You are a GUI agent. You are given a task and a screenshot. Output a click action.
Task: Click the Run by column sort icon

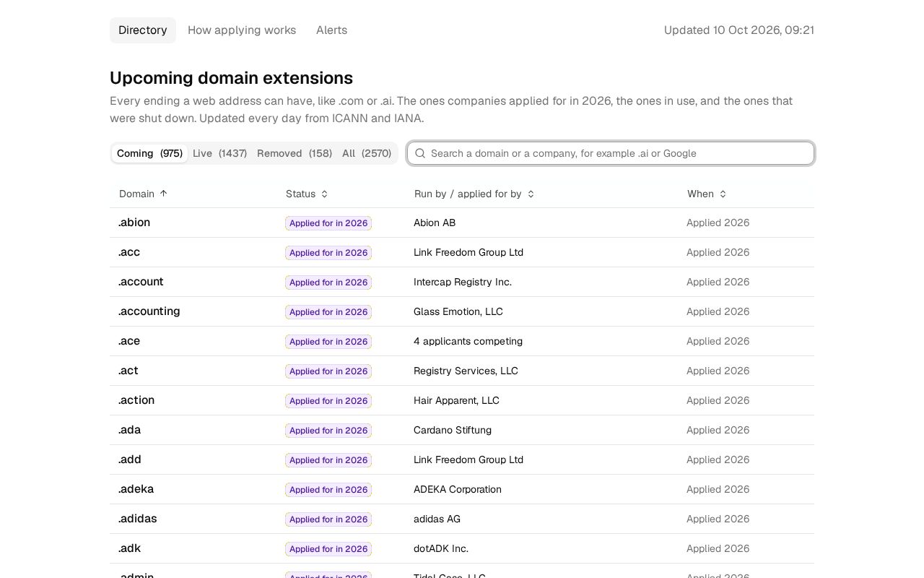tap(531, 194)
